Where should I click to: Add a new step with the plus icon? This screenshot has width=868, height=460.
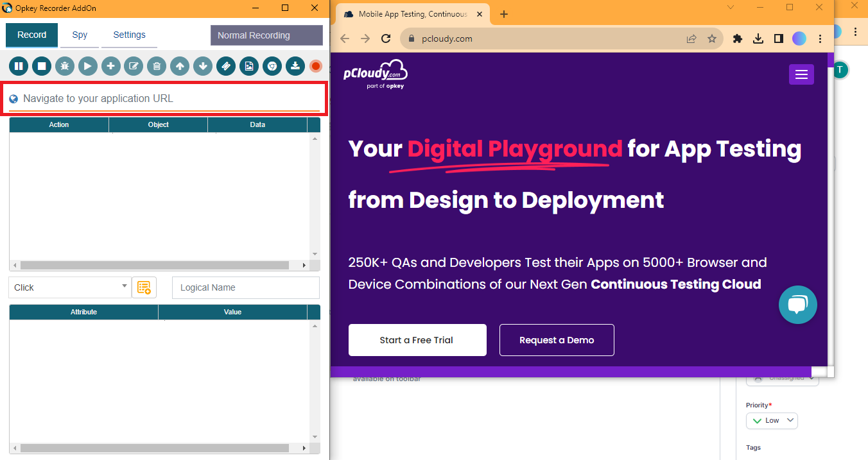111,65
